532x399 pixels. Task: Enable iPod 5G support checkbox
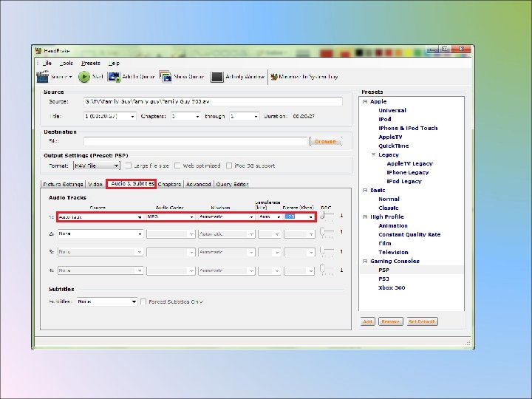click(x=229, y=166)
